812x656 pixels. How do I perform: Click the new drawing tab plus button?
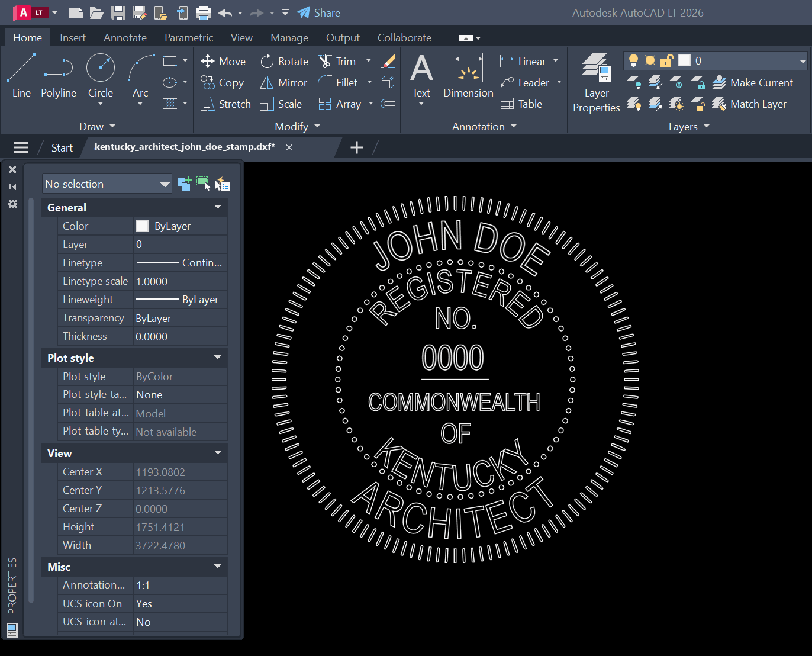tap(357, 147)
